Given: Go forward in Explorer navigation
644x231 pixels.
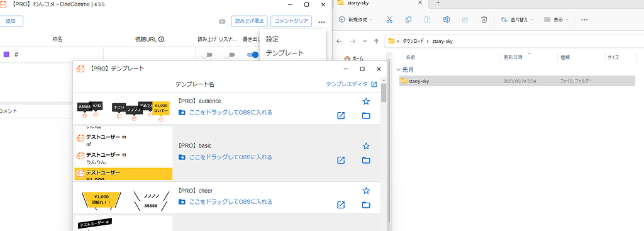Looking at the screenshot, I should pyautogui.click(x=352, y=41).
